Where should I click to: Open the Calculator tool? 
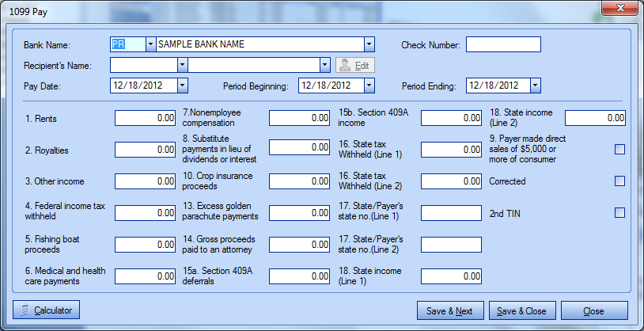(x=47, y=310)
